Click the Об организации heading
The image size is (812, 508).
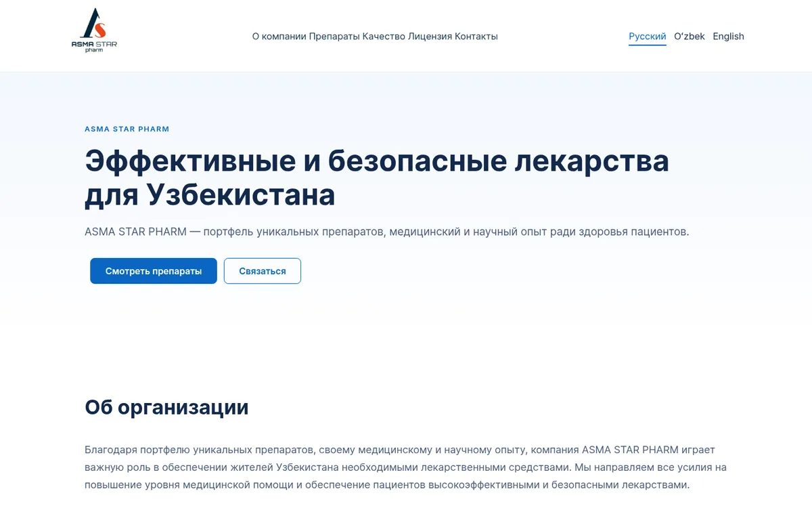click(166, 408)
